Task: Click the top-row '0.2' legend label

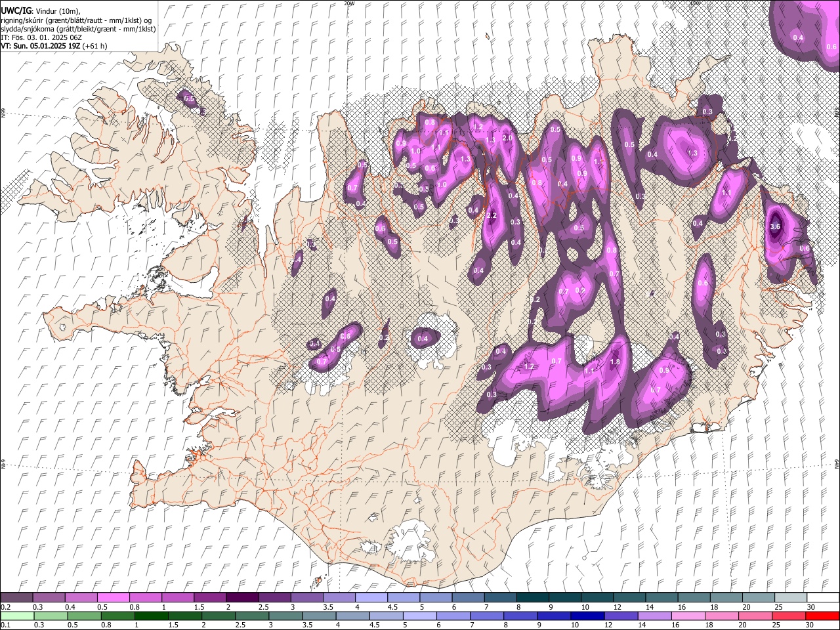Action: click(5, 606)
